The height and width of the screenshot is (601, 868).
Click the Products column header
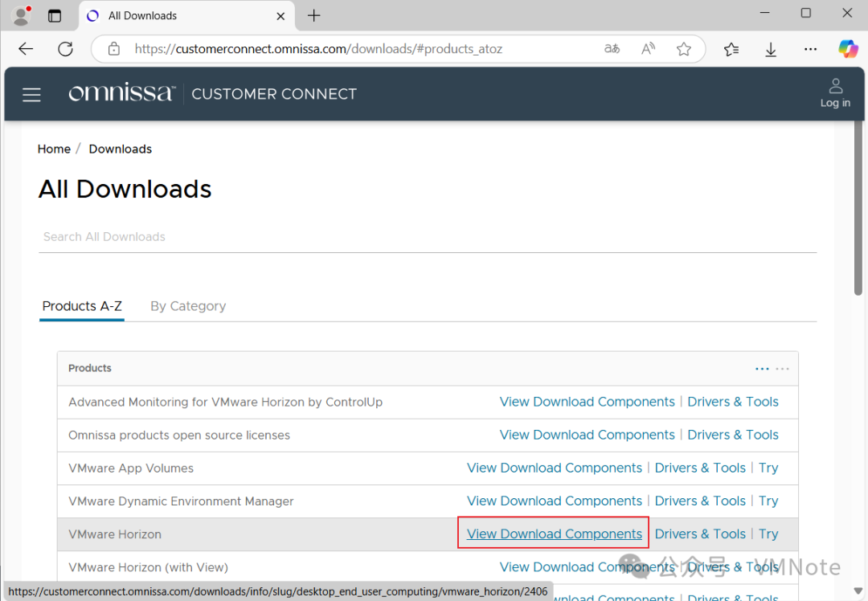tap(90, 369)
